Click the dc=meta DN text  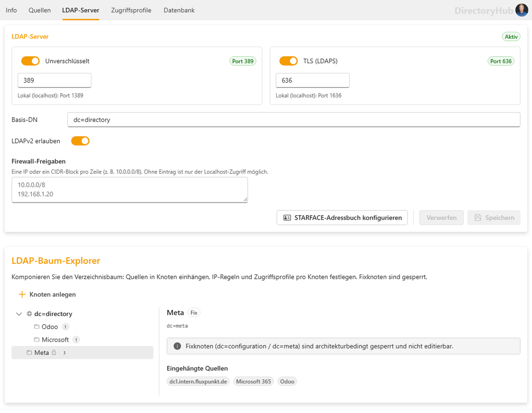point(177,326)
